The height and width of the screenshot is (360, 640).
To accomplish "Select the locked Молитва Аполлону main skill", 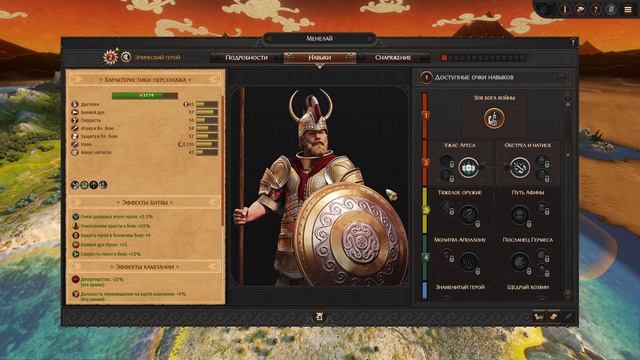I will [x=469, y=262].
